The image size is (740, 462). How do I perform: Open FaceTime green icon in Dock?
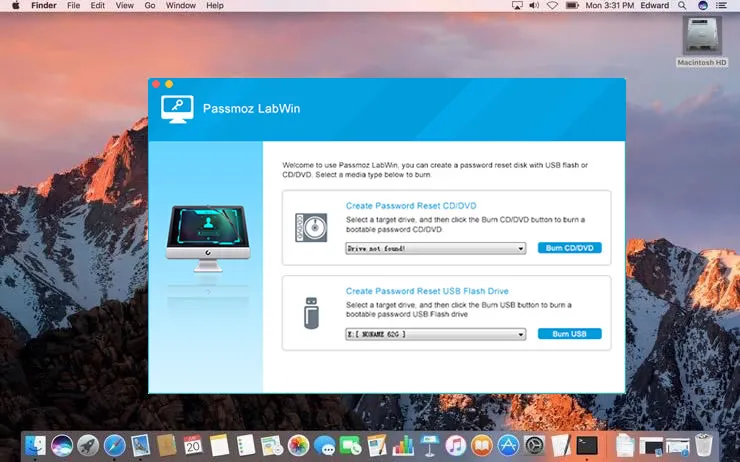pyautogui.click(x=351, y=445)
